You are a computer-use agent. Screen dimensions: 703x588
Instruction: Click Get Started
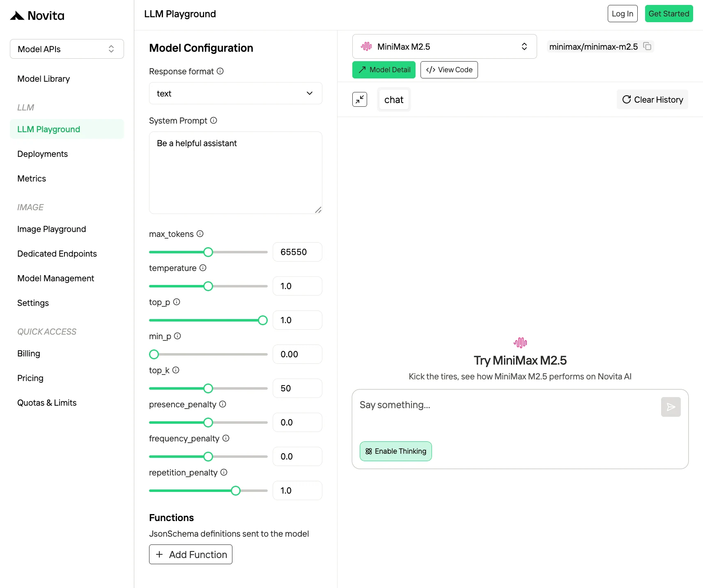pos(669,14)
